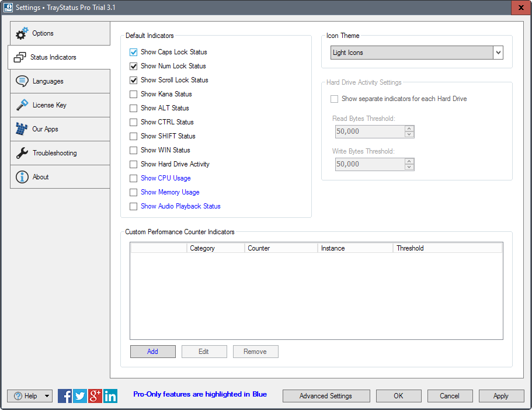The width and height of the screenshot is (532, 410).
Task: Enable Show CPU Usage checkbox
Action: pyautogui.click(x=134, y=178)
